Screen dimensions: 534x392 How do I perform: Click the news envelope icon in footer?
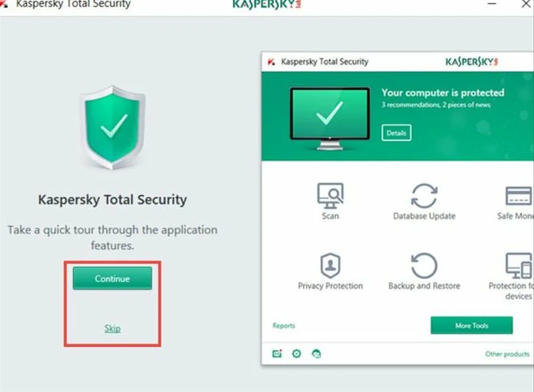(277, 354)
